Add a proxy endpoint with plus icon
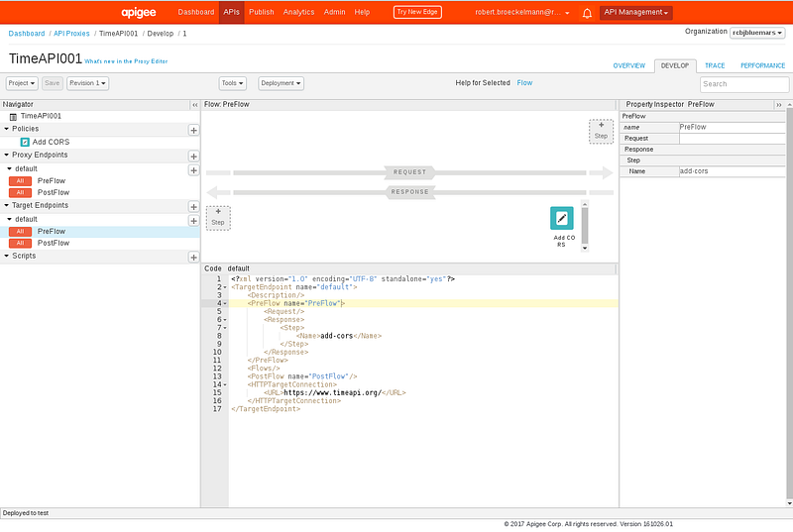 click(193, 157)
